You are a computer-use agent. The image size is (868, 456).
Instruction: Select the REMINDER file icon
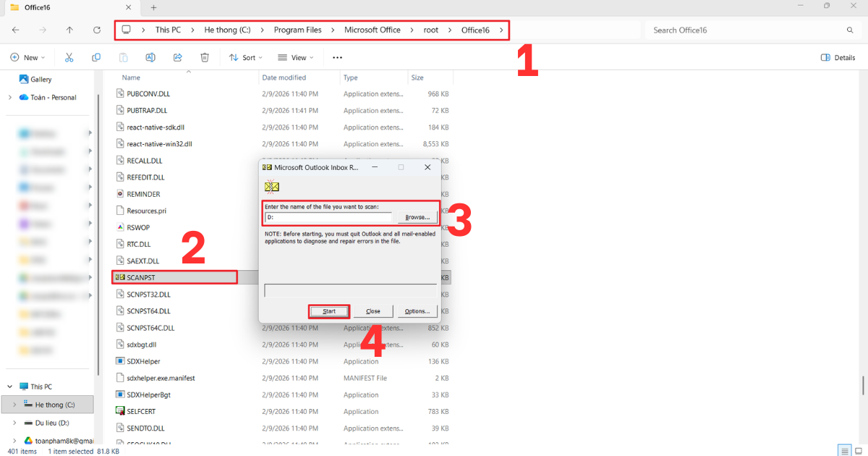121,194
